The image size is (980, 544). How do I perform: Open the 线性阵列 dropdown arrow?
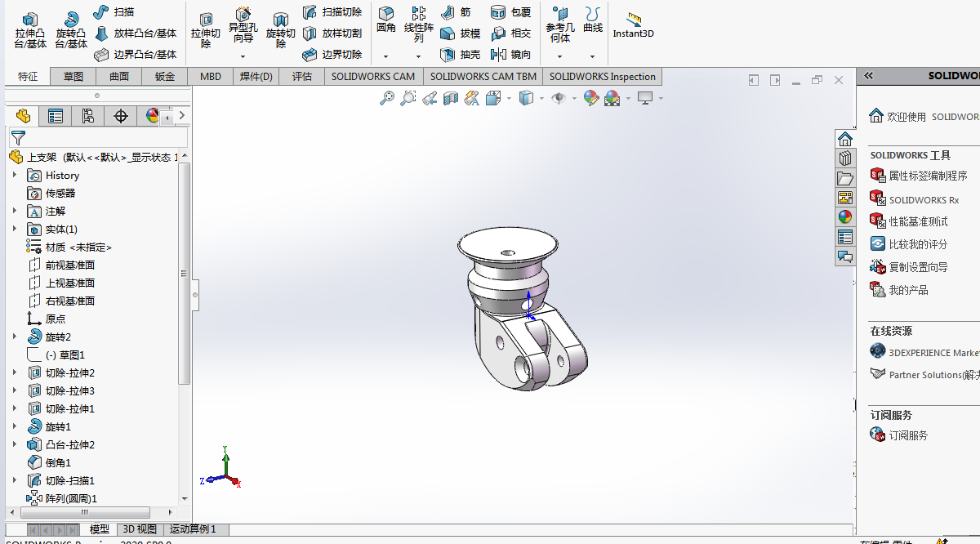click(x=419, y=57)
